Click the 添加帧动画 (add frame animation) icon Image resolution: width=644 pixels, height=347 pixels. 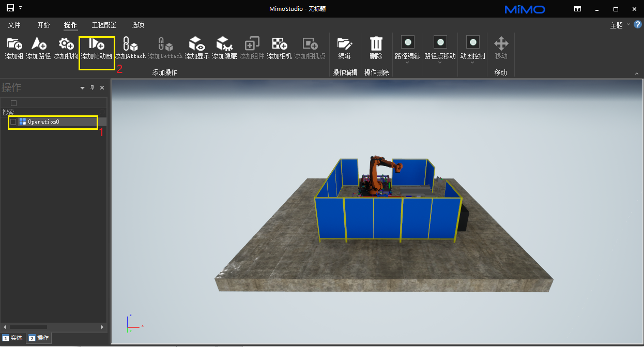tap(96, 44)
